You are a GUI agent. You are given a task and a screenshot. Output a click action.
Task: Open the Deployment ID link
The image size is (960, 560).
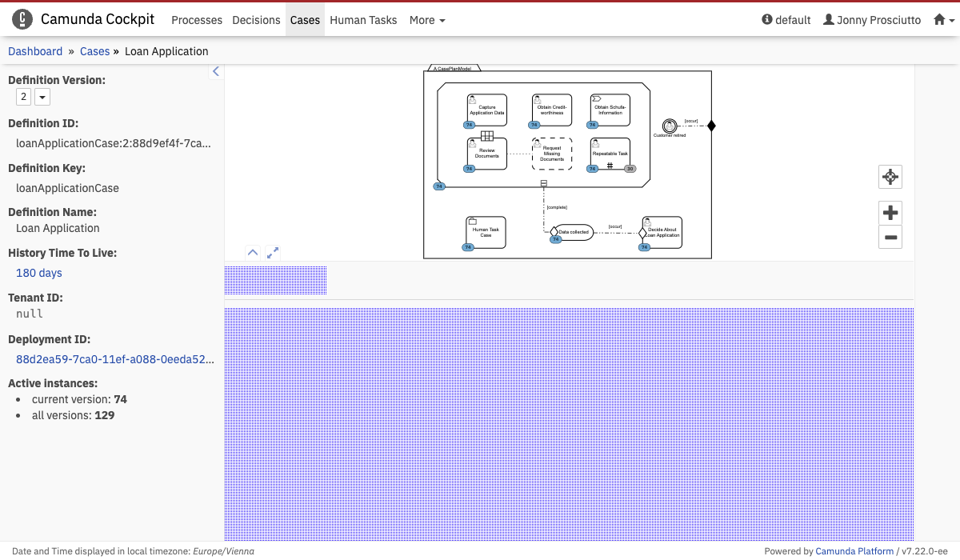coord(114,359)
